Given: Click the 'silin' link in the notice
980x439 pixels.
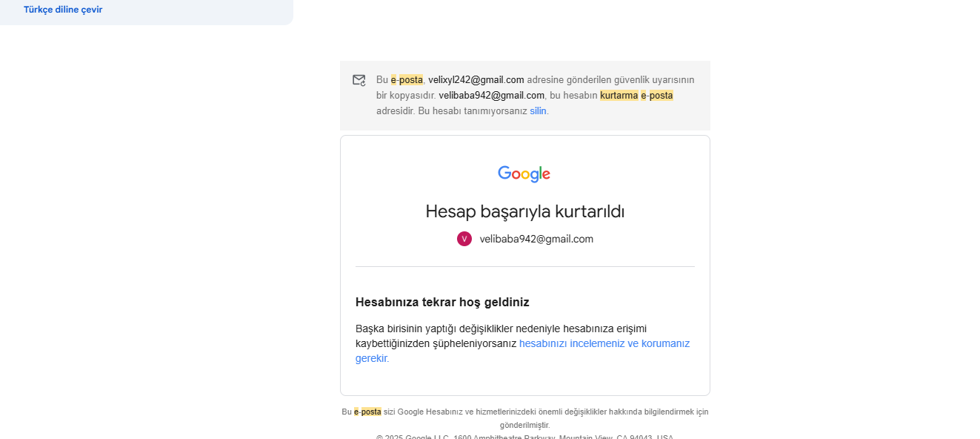Looking at the screenshot, I should 538,111.
